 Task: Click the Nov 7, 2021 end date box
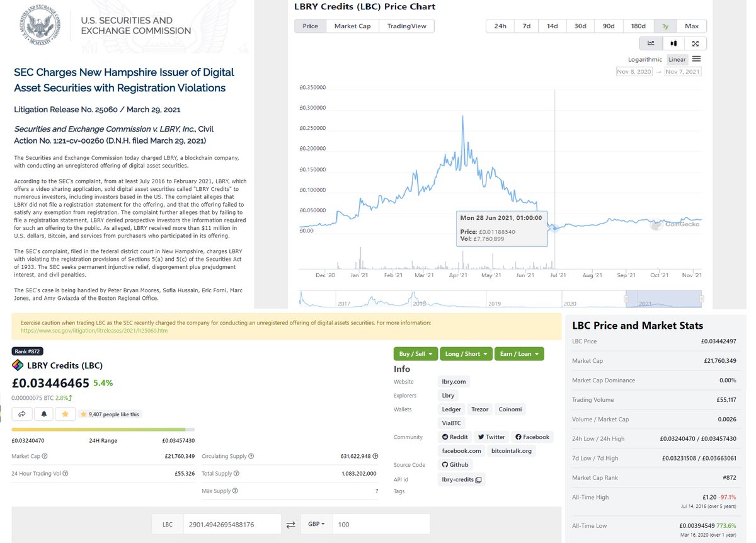pos(683,72)
